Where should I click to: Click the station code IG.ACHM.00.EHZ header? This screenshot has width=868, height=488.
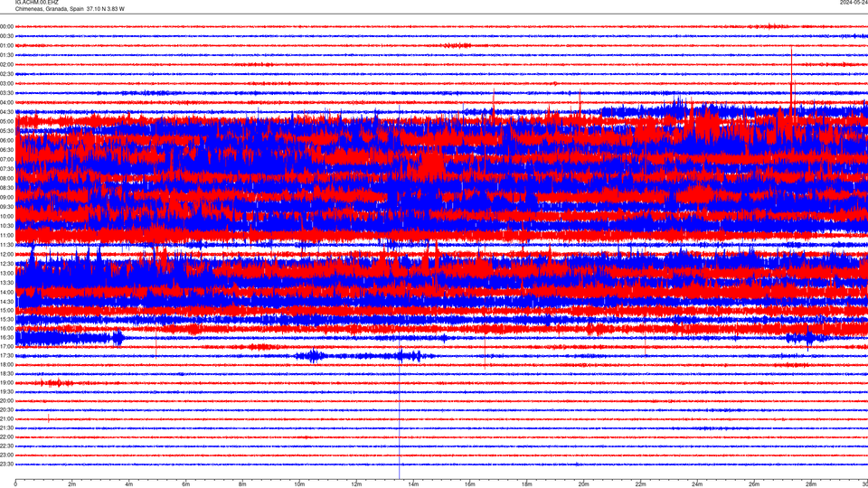tap(36, 3)
